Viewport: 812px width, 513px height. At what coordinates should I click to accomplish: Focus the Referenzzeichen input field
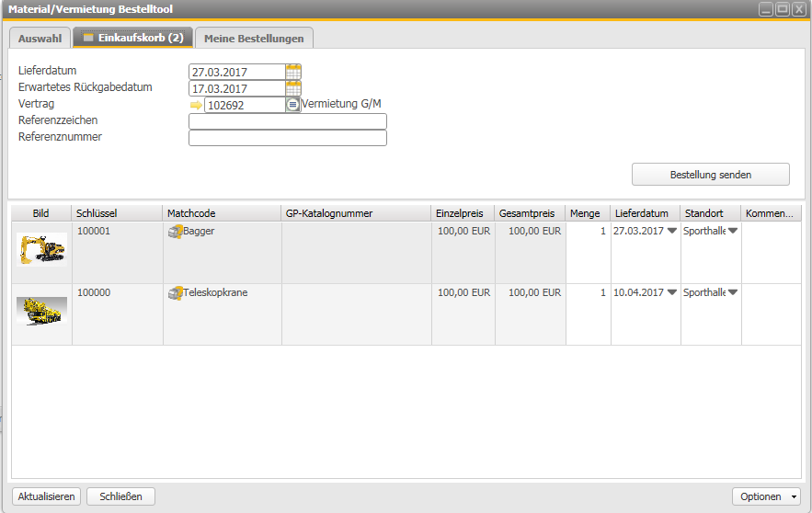coord(287,121)
